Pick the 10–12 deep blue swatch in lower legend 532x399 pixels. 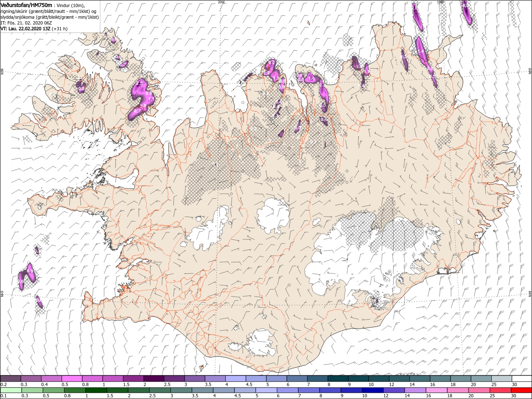click(x=372, y=390)
